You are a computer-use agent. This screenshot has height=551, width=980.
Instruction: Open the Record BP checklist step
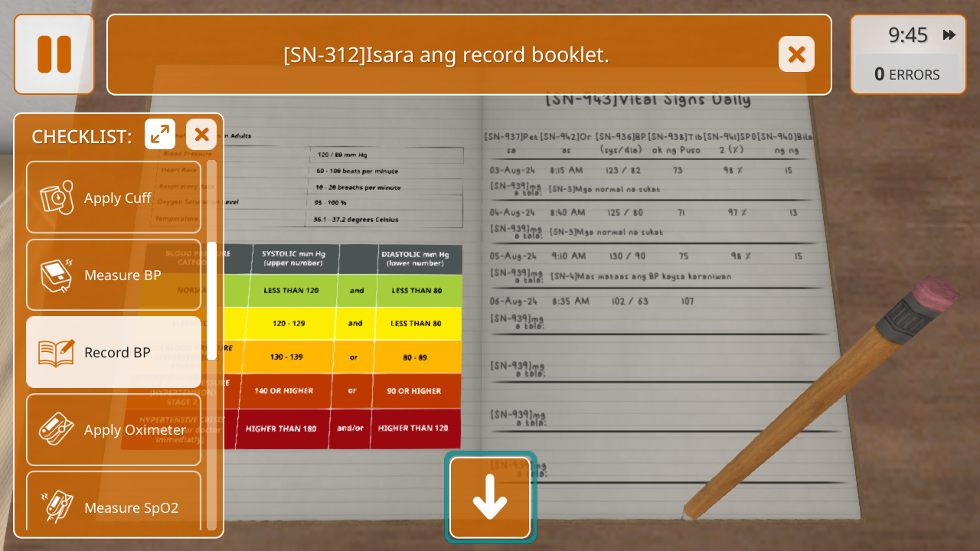pos(114,352)
